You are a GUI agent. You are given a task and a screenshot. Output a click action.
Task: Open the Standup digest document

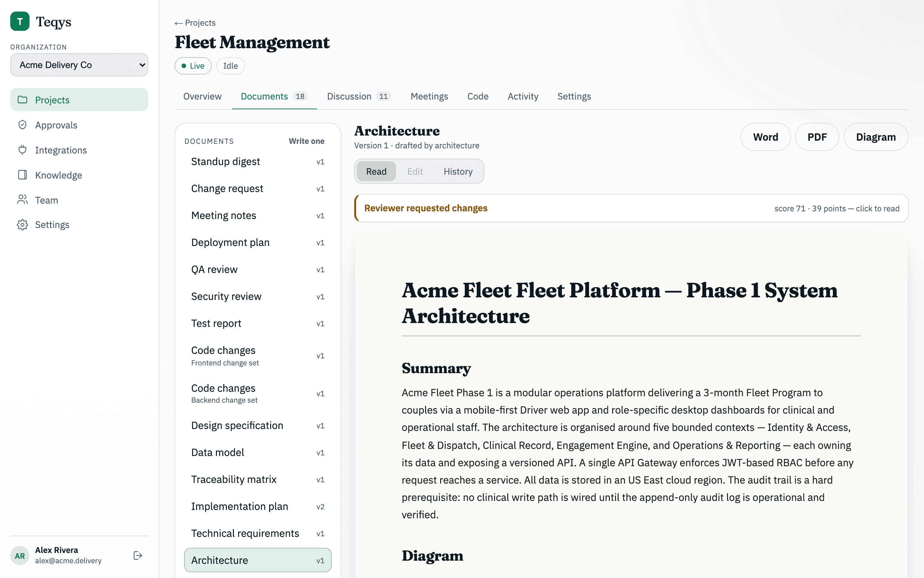(x=258, y=162)
